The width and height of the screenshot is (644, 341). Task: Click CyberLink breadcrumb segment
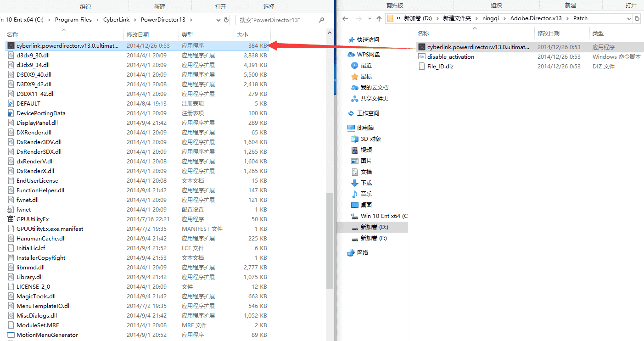click(x=117, y=20)
